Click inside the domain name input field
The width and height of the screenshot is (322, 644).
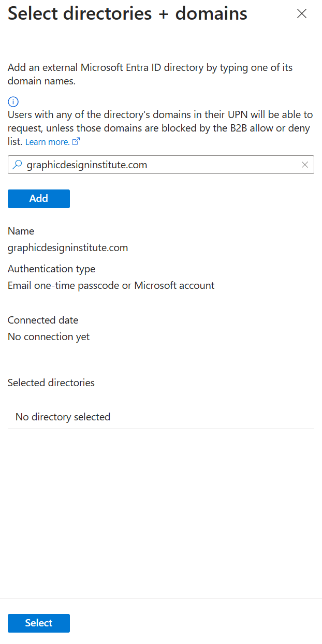pyautogui.click(x=155, y=164)
